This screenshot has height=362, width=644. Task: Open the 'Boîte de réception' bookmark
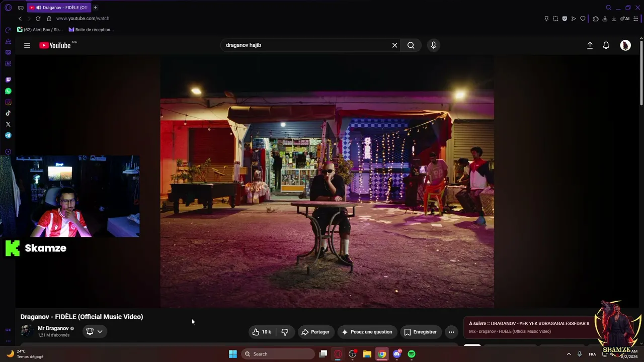click(x=91, y=30)
